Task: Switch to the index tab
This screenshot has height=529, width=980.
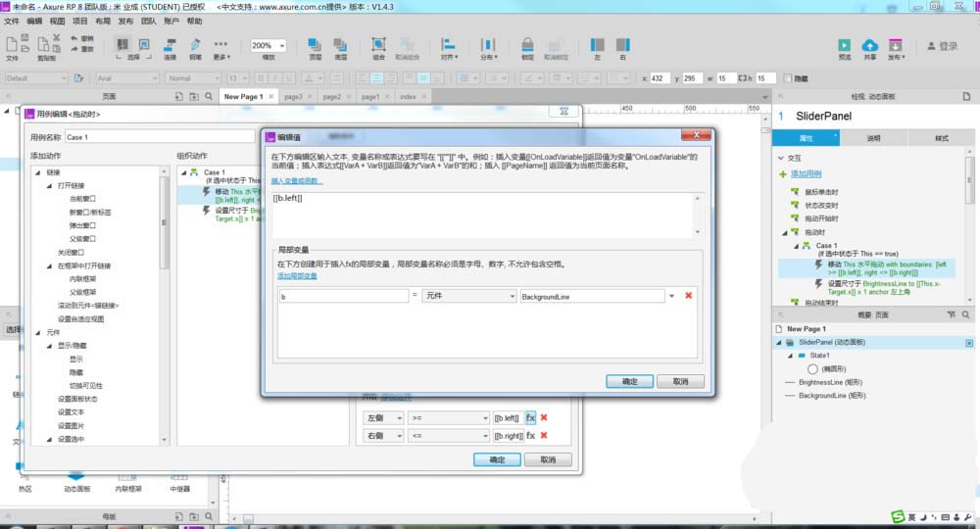Action: tap(408, 97)
